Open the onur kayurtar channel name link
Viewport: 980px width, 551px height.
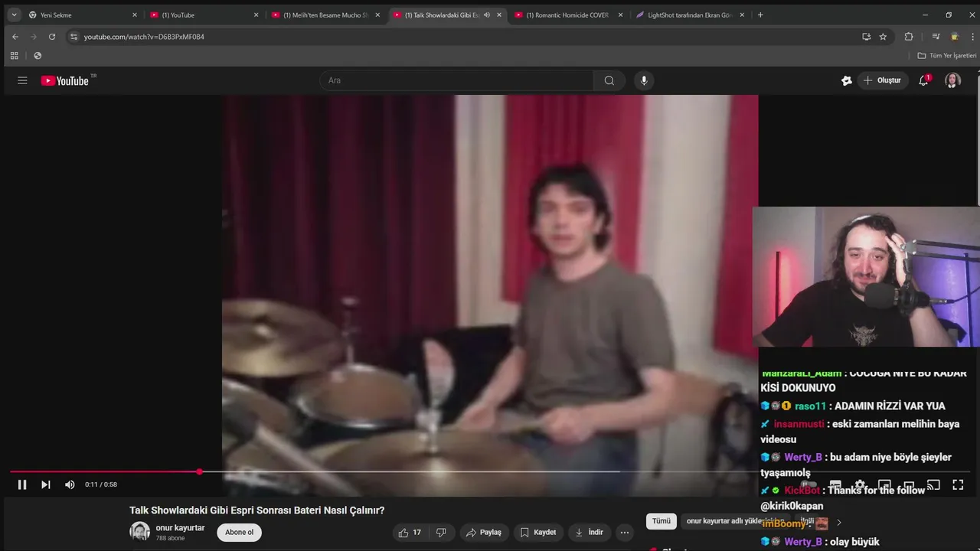[x=181, y=528]
